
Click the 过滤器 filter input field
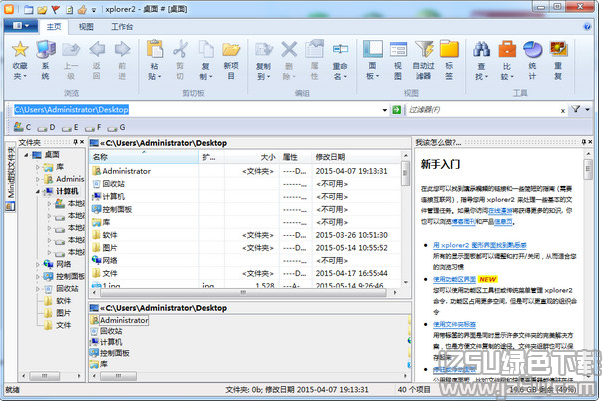[483, 110]
